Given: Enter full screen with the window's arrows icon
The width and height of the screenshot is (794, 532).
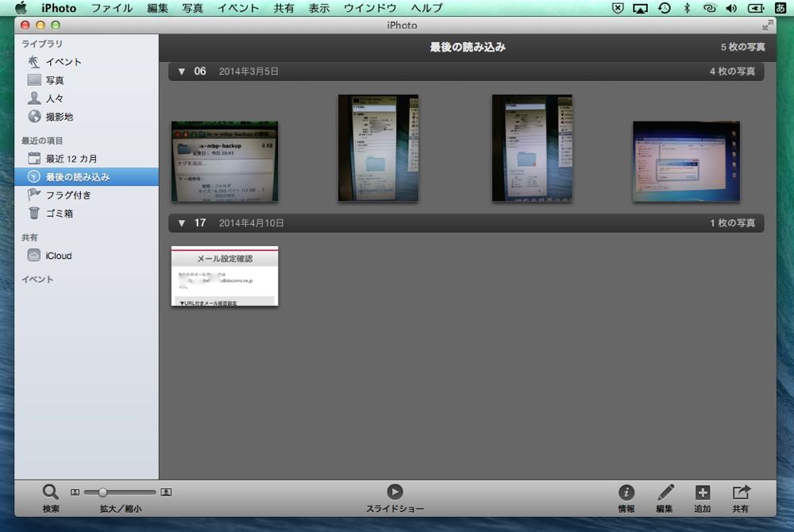Looking at the screenshot, I should click(x=768, y=25).
